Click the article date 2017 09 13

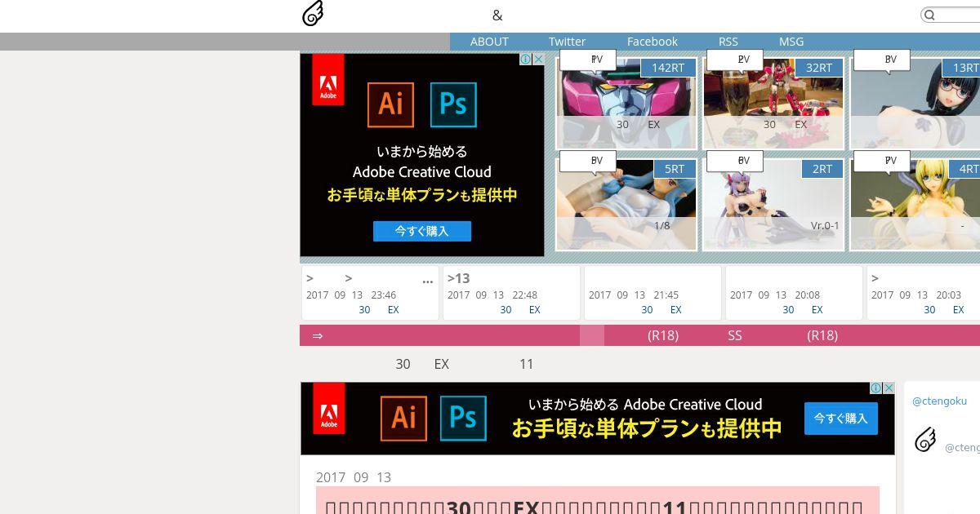click(354, 477)
